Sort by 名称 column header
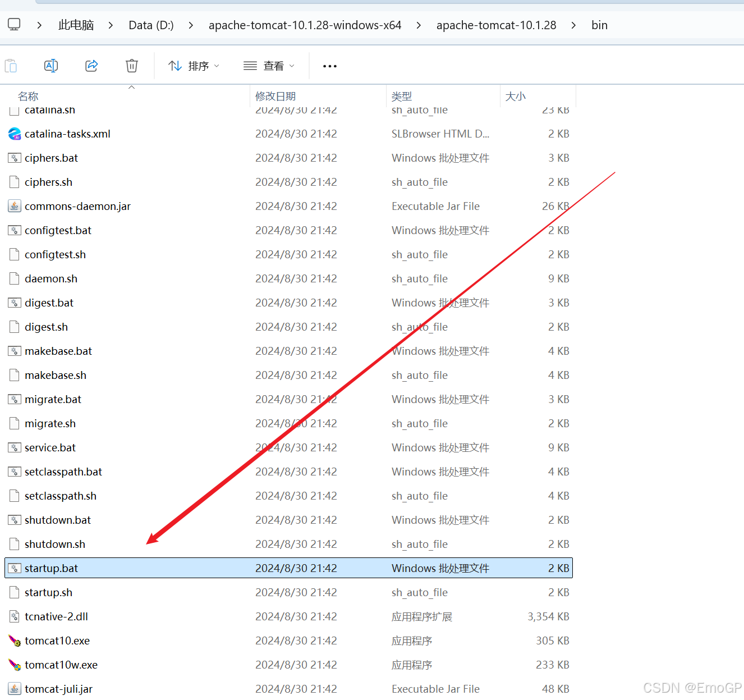Viewport: 744px width, 700px height. [x=28, y=96]
